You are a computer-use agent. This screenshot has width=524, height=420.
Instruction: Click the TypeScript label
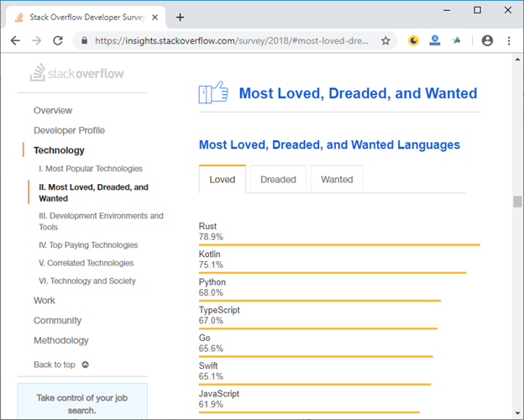(x=219, y=310)
